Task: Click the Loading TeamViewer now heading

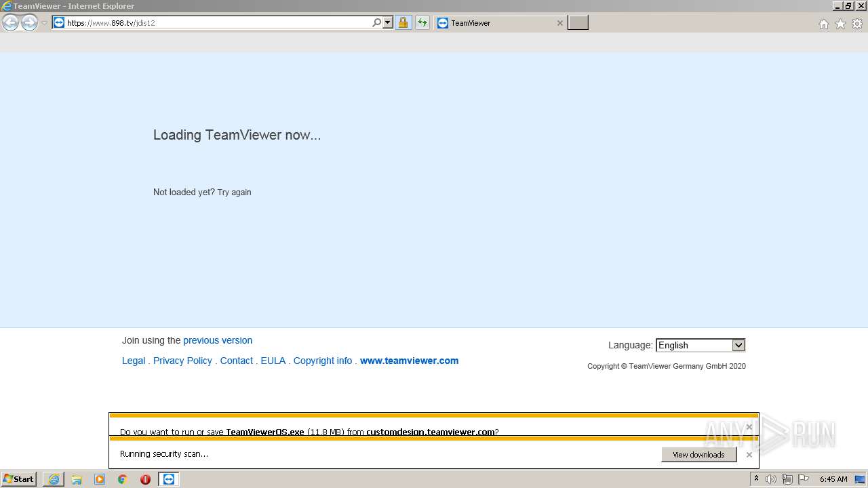Action: 237,135
